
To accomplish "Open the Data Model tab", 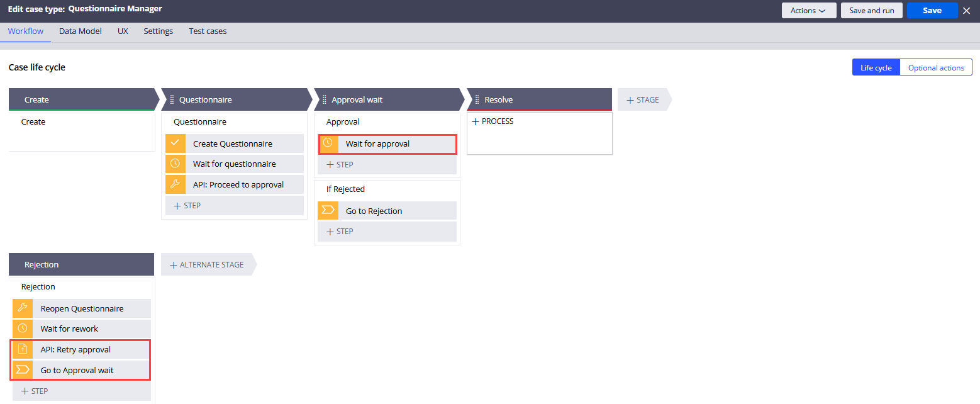I will pyautogui.click(x=81, y=31).
